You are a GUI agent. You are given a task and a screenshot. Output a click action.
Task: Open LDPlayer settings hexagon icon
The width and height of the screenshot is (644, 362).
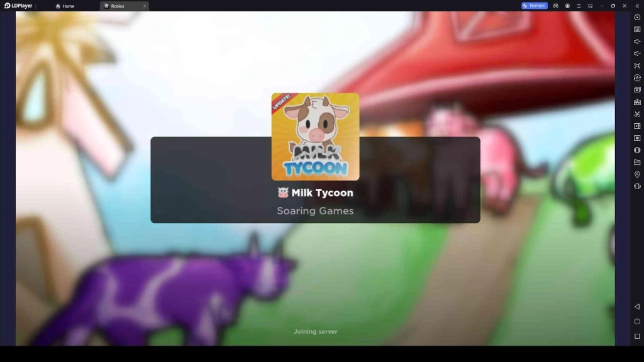pyautogui.click(x=637, y=17)
